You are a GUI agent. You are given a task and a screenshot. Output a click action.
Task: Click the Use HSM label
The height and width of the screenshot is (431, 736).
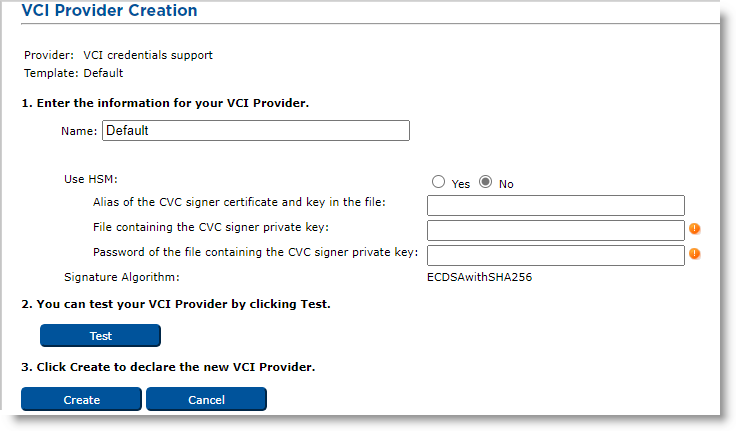click(91, 180)
